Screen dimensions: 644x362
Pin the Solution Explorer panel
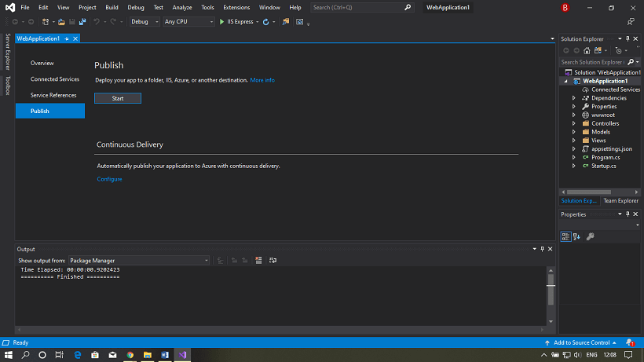coord(628,39)
